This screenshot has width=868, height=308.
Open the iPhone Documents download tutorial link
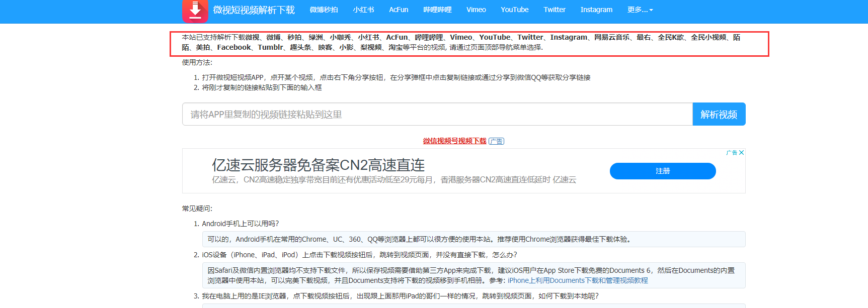coord(578,280)
